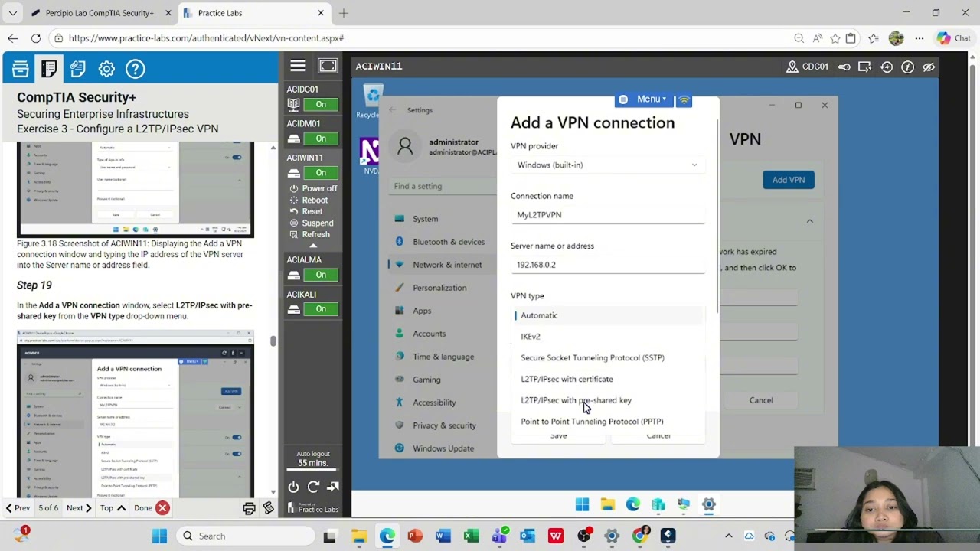This screenshot has height=551, width=980.
Task: Open Edge in the remote taskbar
Action: pyautogui.click(x=632, y=504)
